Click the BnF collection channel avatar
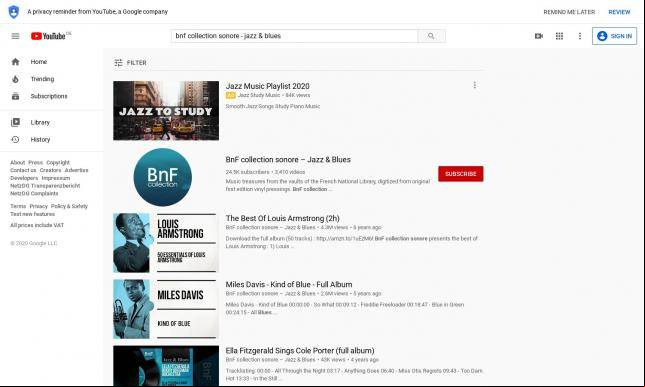 [x=163, y=177]
